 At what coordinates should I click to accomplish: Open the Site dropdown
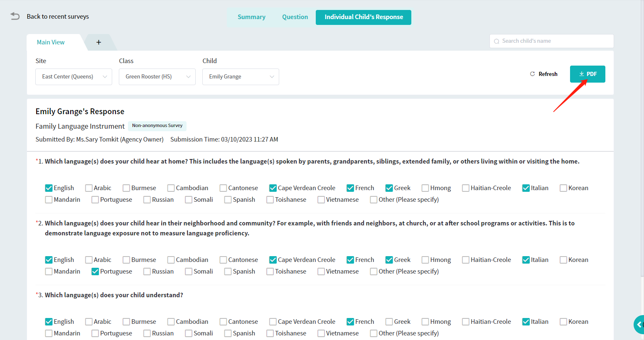point(74,77)
